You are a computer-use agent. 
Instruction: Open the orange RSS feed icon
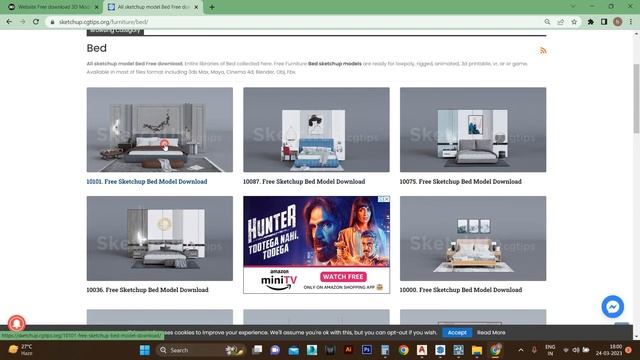point(543,51)
